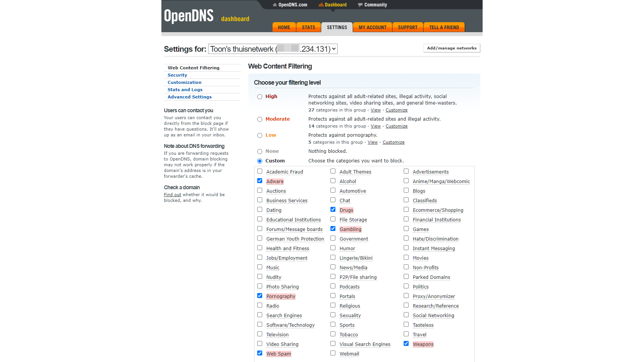Select the Moderate filtering level
Viewport: 644px width, 362px height.
coord(260,120)
